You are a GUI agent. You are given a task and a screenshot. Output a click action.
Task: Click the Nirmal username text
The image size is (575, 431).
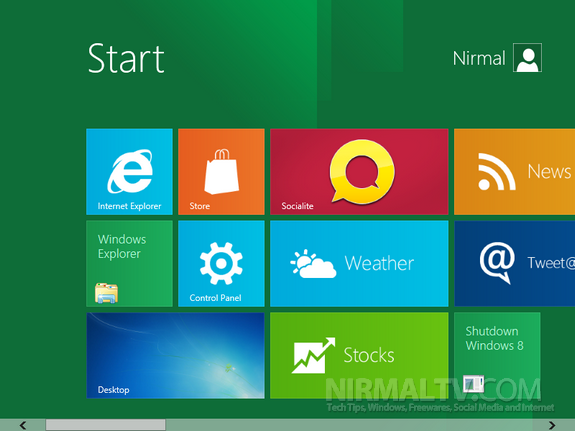(479, 58)
